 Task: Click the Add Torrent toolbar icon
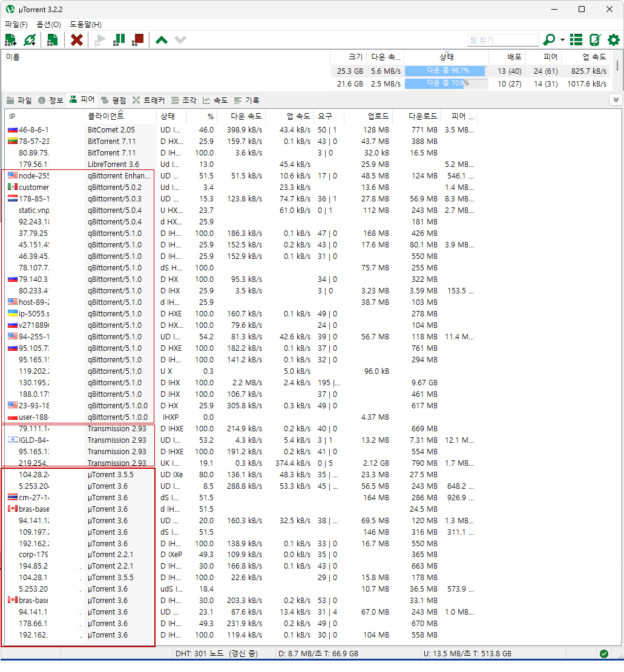pos(10,40)
